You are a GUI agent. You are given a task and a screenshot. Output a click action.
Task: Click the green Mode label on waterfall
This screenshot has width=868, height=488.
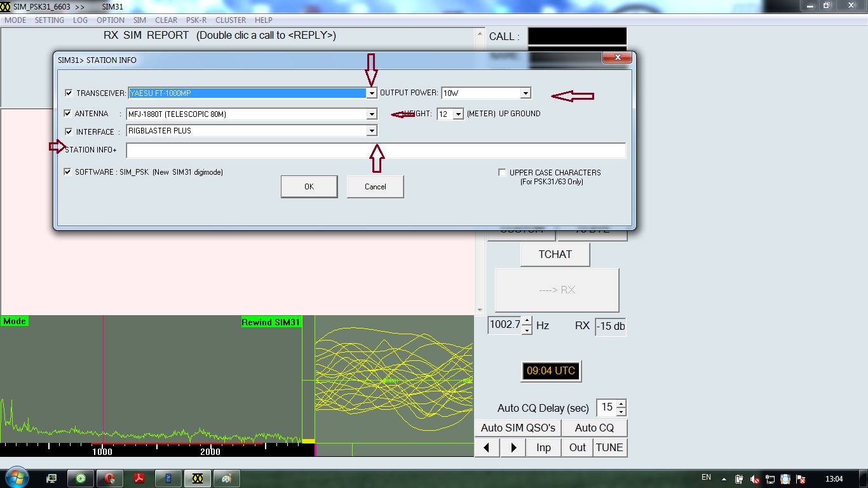15,322
